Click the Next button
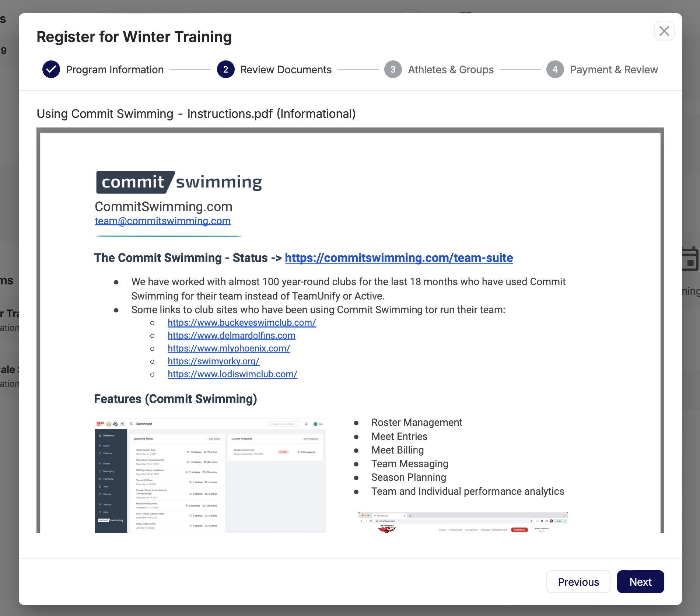 click(640, 582)
